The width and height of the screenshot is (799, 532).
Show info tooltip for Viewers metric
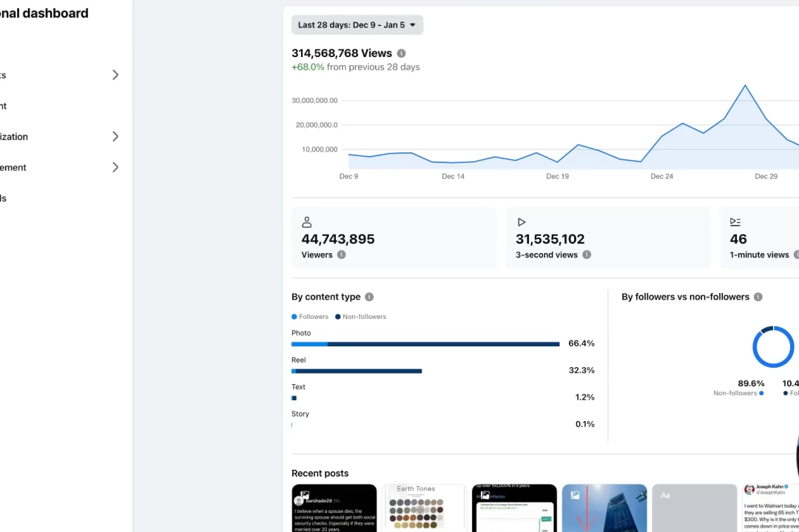pyautogui.click(x=341, y=255)
